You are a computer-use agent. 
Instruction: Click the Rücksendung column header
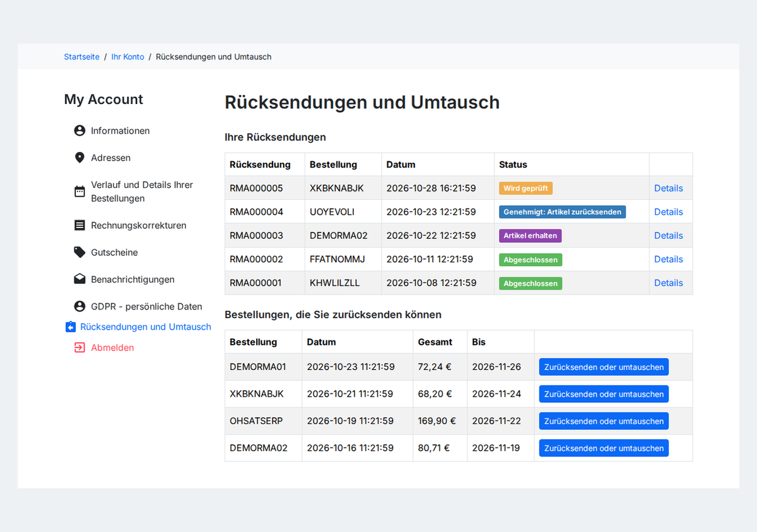coord(260,165)
